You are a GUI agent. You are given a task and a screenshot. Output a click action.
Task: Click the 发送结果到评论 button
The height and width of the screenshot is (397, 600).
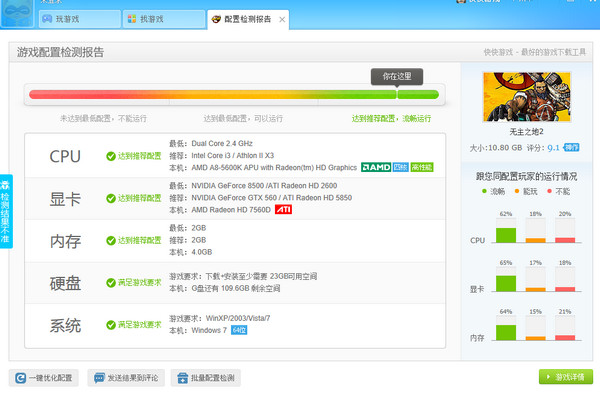pos(126,378)
